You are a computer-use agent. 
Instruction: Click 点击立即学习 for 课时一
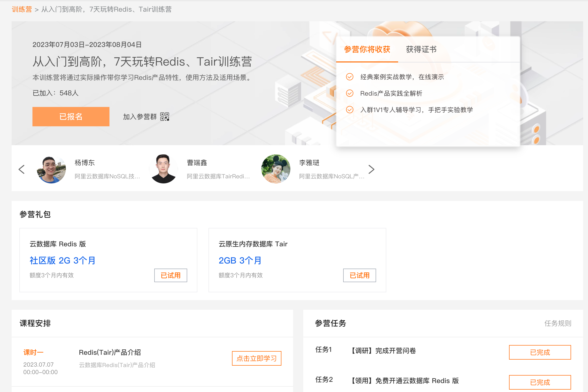click(256, 358)
